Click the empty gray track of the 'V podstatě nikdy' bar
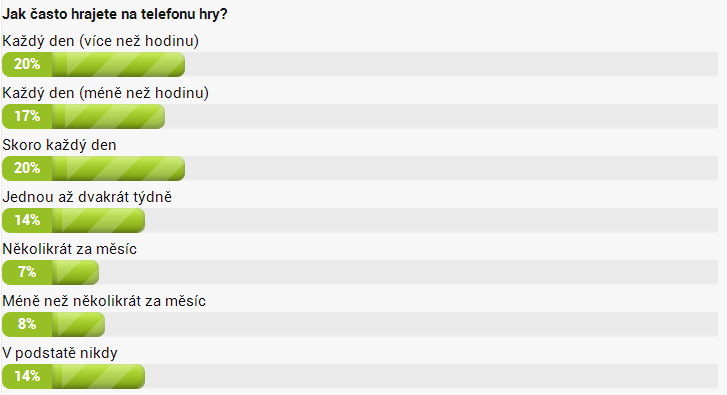The height and width of the screenshot is (395, 727). pyautogui.click(x=431, y=376)
